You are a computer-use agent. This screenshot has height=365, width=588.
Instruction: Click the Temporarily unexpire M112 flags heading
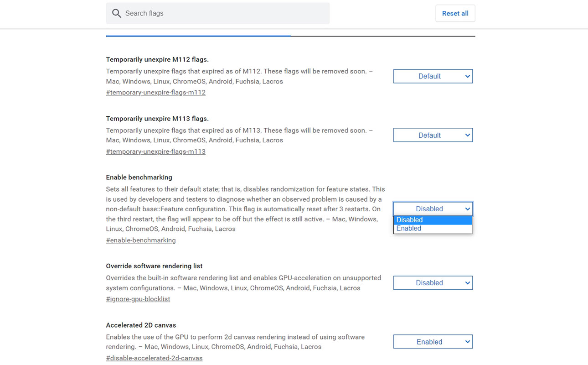click(157, 59)
